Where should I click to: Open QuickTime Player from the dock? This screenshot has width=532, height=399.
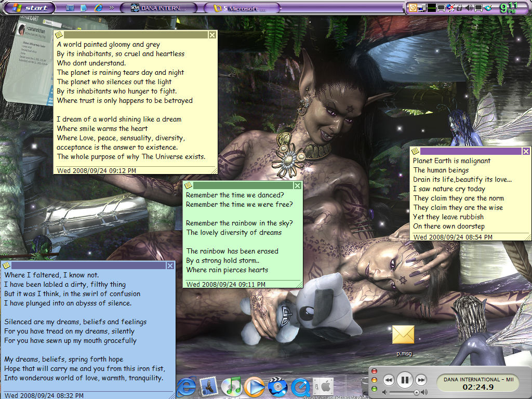pos(300,387)
